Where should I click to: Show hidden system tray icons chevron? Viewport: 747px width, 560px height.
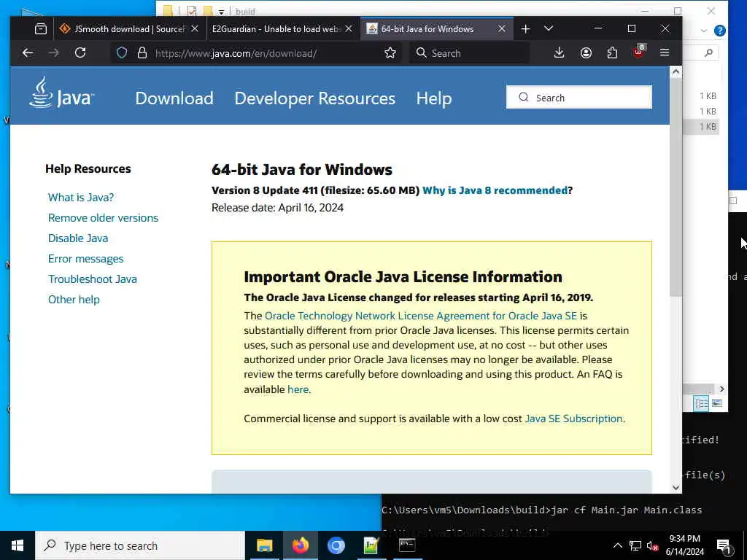tap(617, 545)
